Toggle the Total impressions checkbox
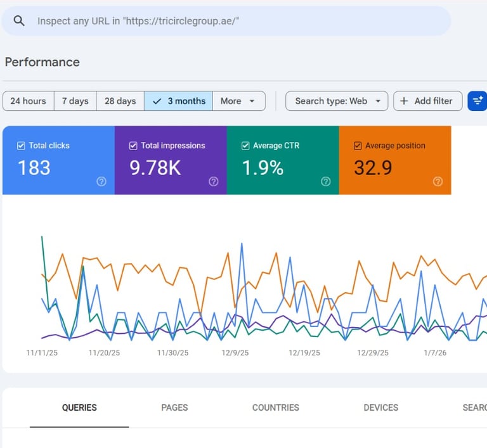This screenshot has width=487, height=448. [x=133, y=146]
